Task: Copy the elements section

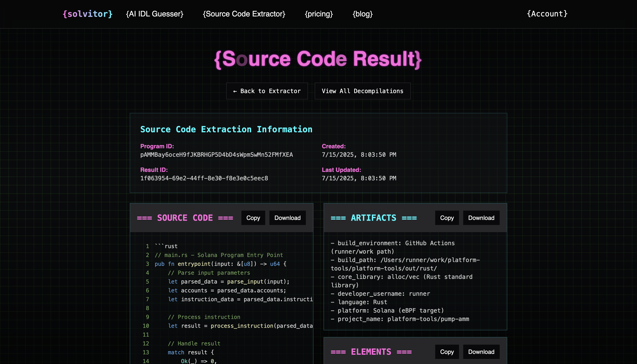Action: [447, 352]
